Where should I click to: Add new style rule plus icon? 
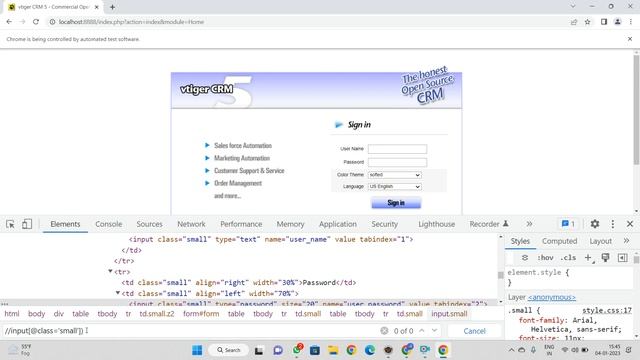(588, 258)
